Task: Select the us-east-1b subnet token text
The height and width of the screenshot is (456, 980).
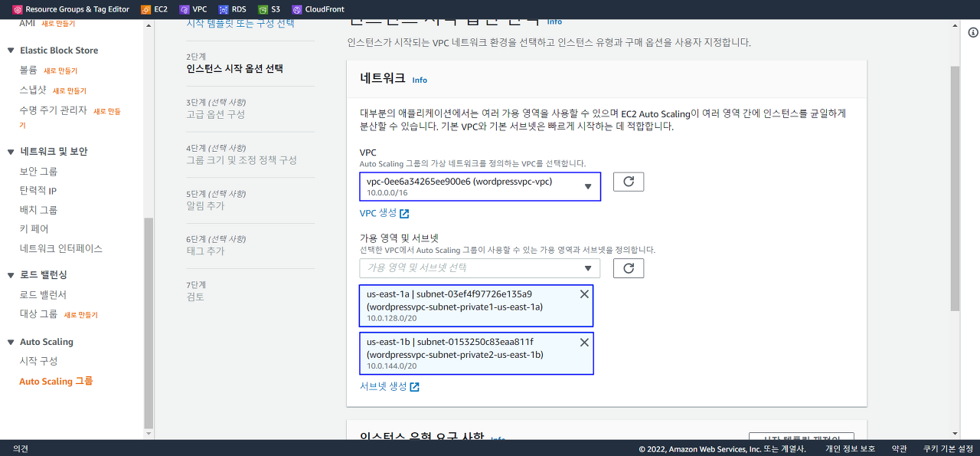Action: tap(455, 348)
